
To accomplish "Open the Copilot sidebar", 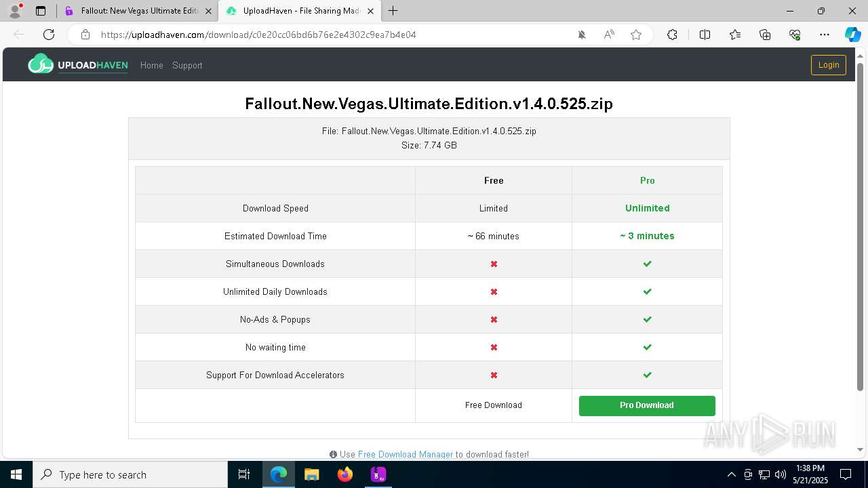I will click(x=852, y=35).
